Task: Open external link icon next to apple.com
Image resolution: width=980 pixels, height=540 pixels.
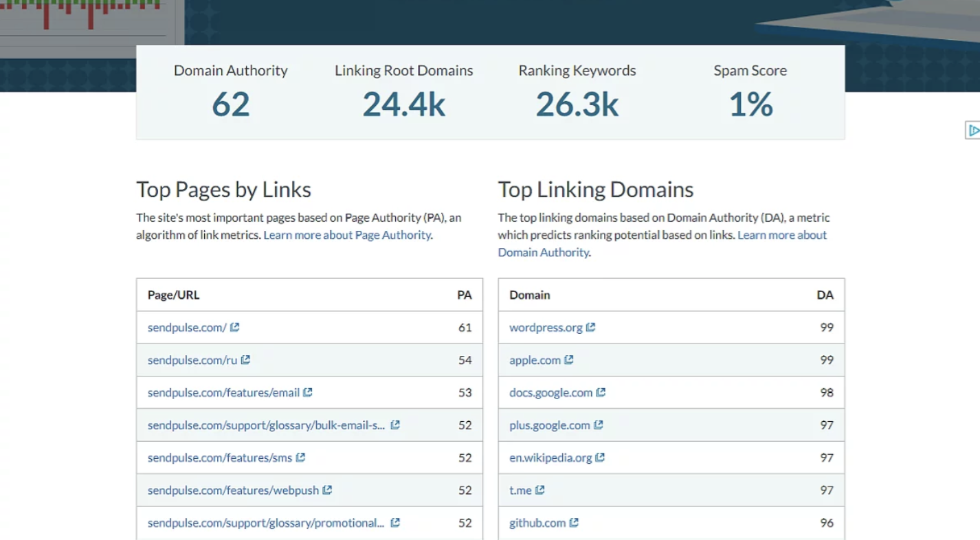Action: [568, 360]
